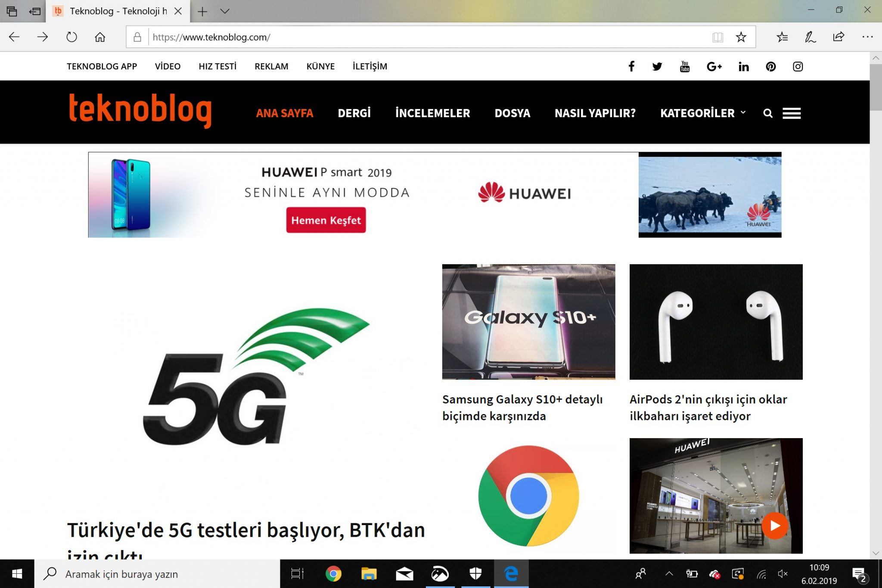
Task: View site info via the lock icon
Action: (137, 37)
